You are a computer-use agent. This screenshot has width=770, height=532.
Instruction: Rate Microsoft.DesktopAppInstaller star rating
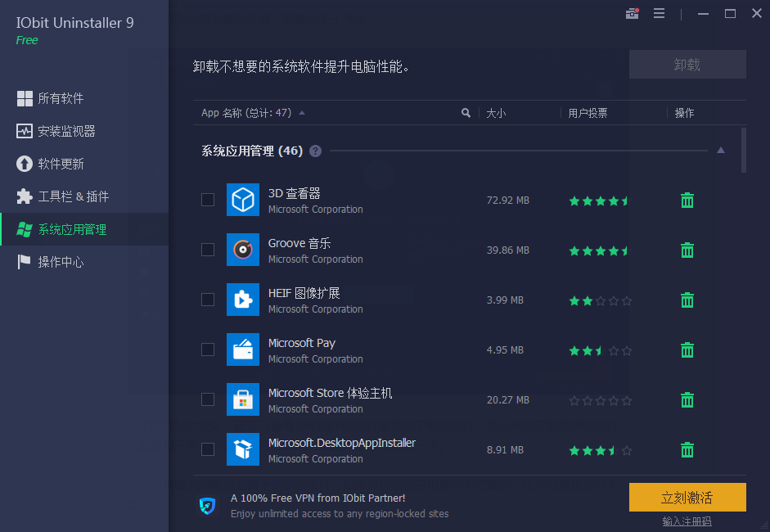600,450
